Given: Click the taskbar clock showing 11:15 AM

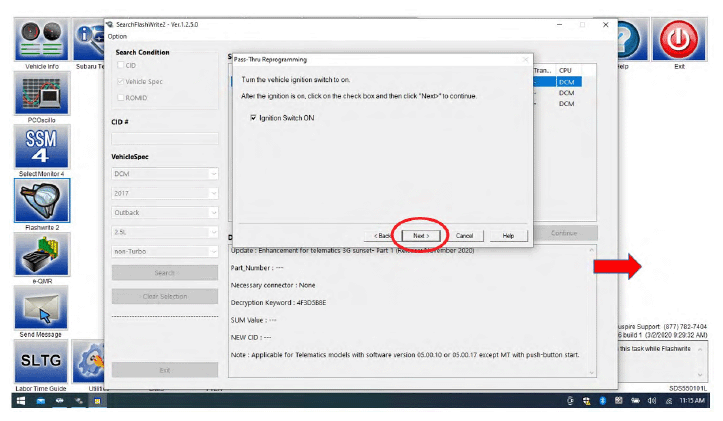Looking at the screenshot, I should click(692, 401).
